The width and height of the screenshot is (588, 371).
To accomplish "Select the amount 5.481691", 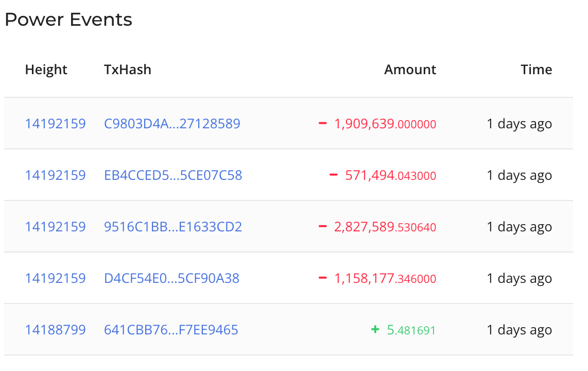I will (x=411, y=330).
